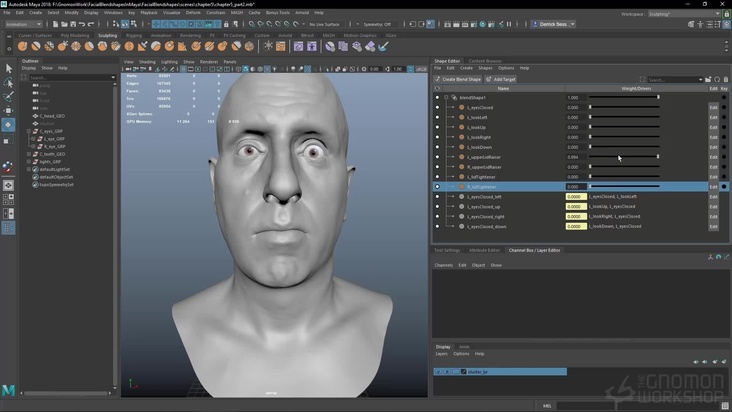Click the first sculpt brush on shelf
Screen dimensions: 732x412
tap(22, 46)
